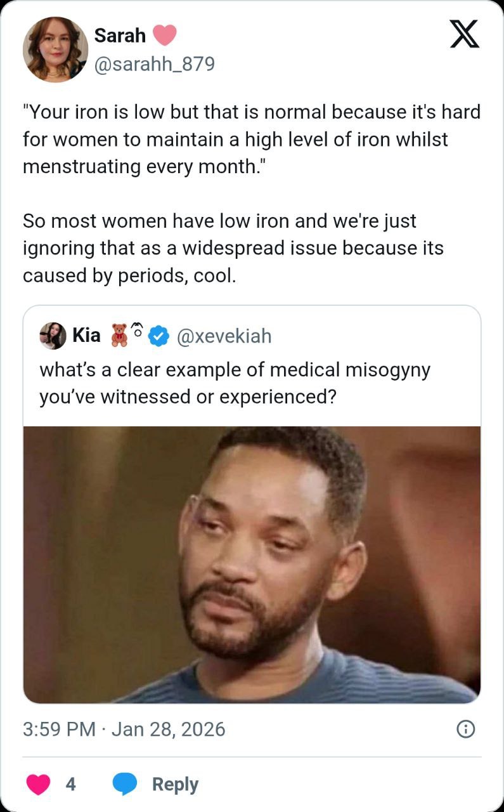
Task: Open Kia's small avatar in quoted tweet
Action: pyautogui.click(x=53, y=336)
